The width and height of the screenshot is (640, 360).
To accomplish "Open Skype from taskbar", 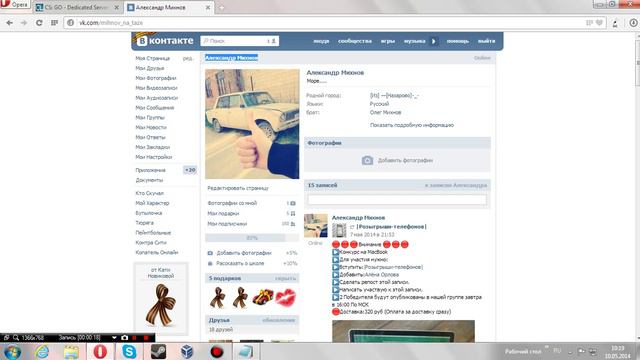I will click(129, 351).
